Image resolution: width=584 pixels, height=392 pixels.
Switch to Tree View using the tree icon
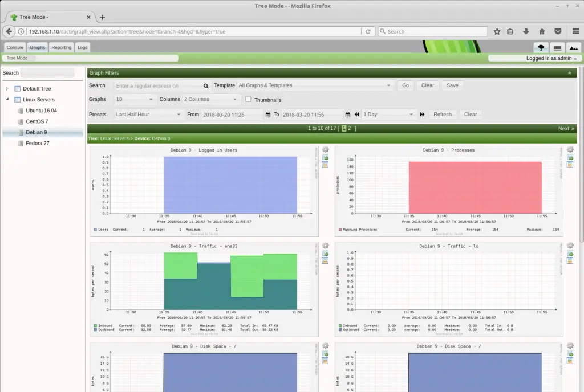click(541, 48)
